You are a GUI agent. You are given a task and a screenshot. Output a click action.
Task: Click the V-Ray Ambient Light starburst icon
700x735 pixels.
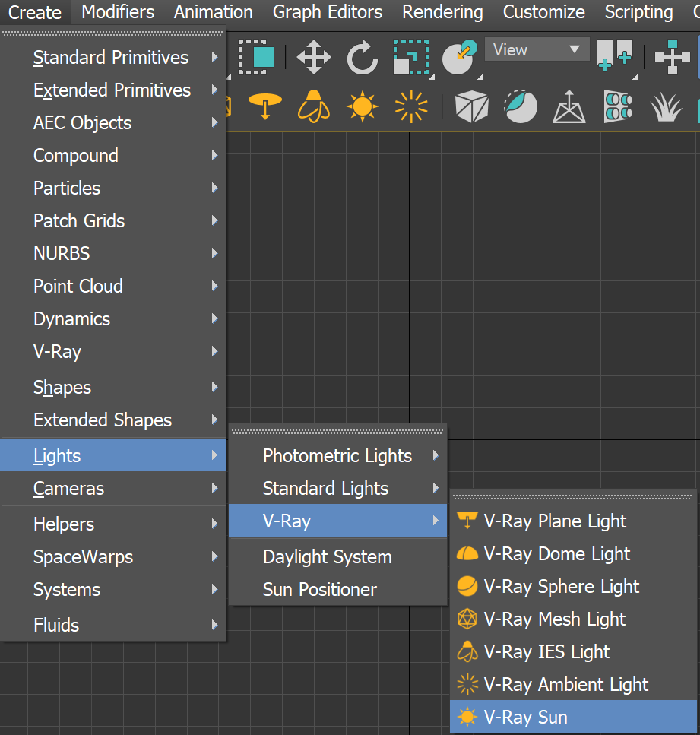410,106
